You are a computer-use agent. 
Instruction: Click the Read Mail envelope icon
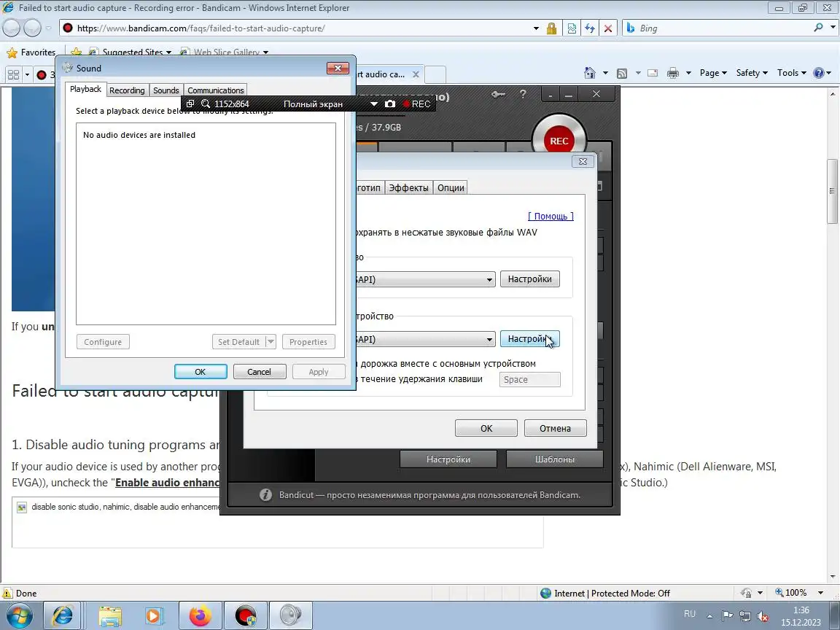(x=653, y=73)
